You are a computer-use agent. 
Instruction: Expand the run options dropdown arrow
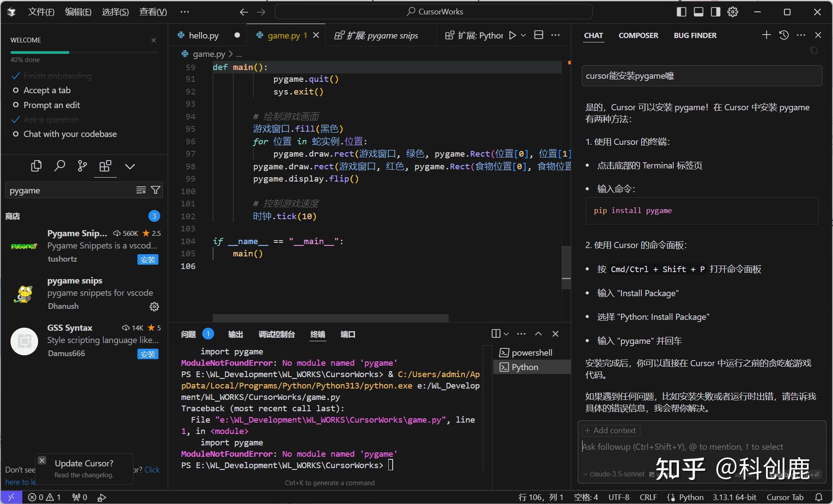(524, 35)
